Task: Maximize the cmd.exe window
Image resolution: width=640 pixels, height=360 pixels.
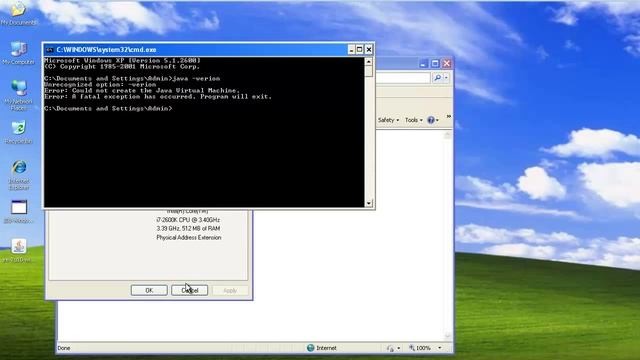Action: coord(360,50)
